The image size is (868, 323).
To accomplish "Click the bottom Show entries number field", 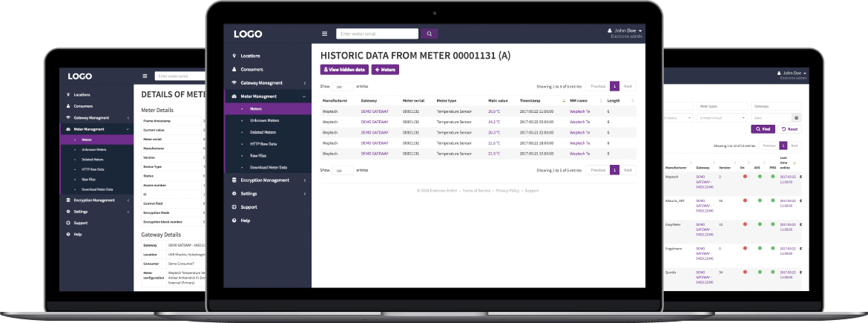I will (343, 171).
